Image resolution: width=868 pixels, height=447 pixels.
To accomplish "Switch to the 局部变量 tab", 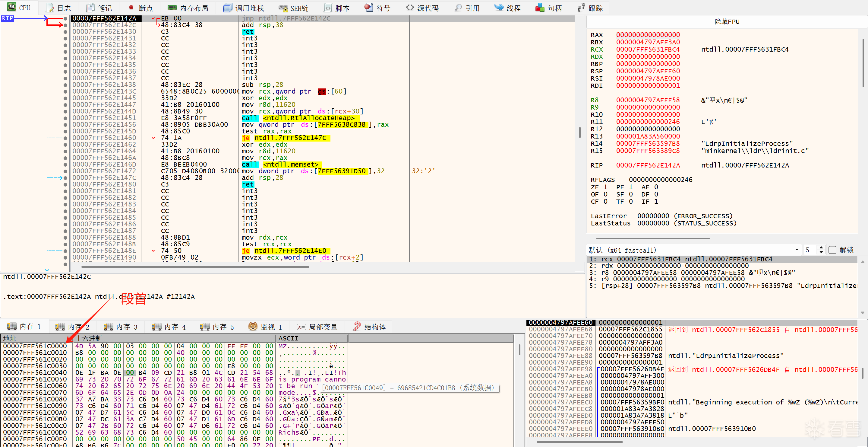I will point(317,327).
